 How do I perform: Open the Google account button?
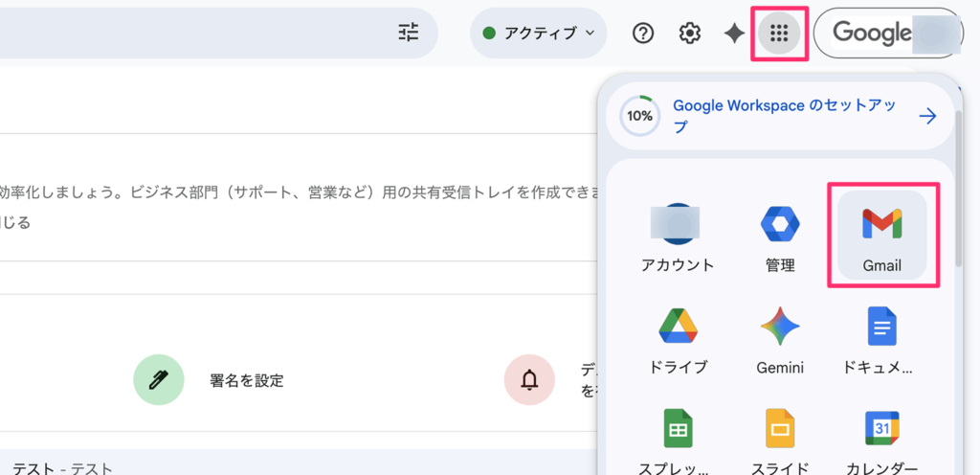(888, 34)
